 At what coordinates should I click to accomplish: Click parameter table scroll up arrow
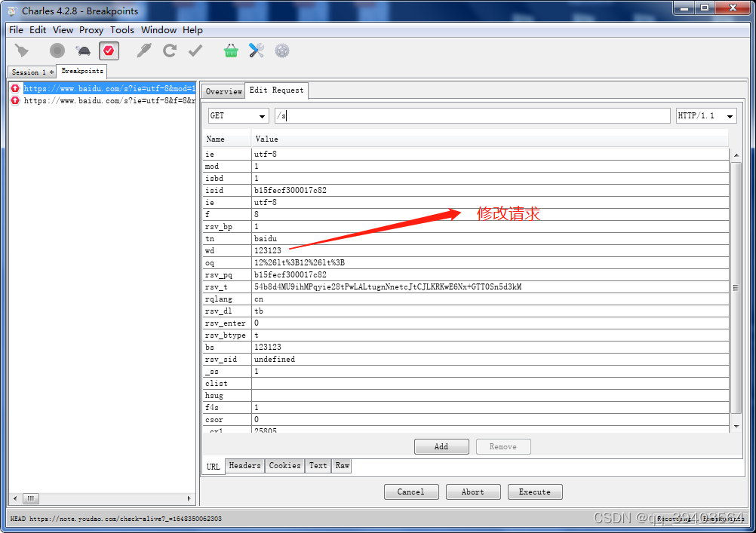pos(736,155)
